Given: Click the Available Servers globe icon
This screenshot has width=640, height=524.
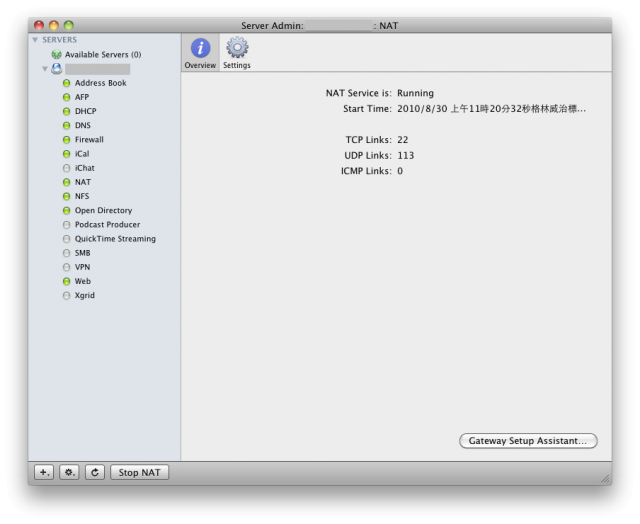Looking at the screenshot, I should pos(56,54).
